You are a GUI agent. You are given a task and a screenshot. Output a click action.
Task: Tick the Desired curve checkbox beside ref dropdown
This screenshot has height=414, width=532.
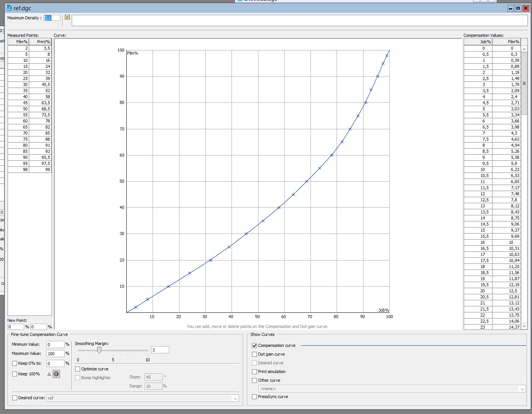[15, 398]
